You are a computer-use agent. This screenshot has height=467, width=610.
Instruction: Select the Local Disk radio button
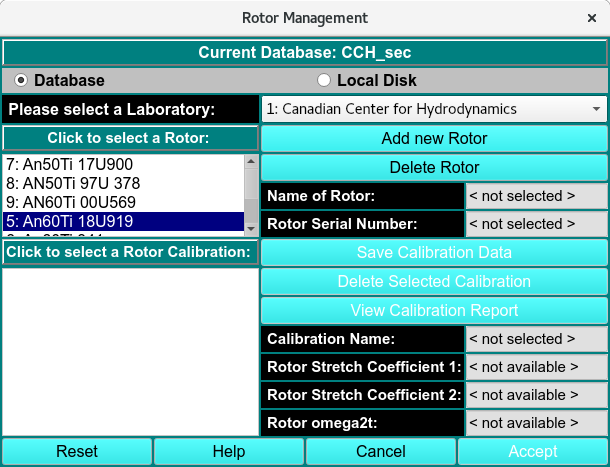point(323,80)
